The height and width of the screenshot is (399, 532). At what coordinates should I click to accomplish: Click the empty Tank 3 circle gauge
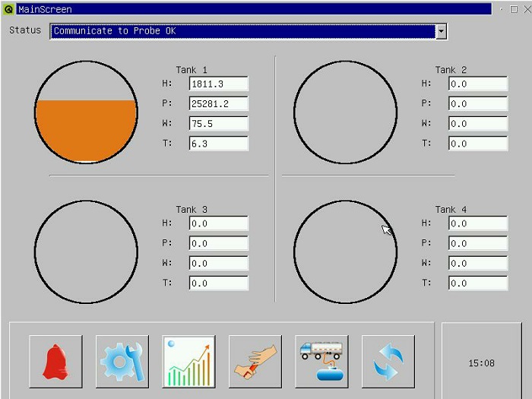[86, 252]
